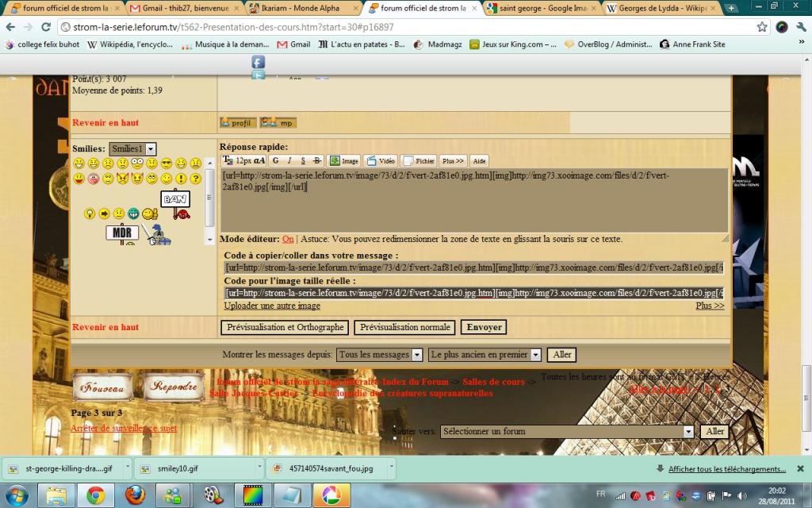The width and height of the screenshot is (812, 508).
Task: Apply bold with the G button
Action: click(275, 160)
